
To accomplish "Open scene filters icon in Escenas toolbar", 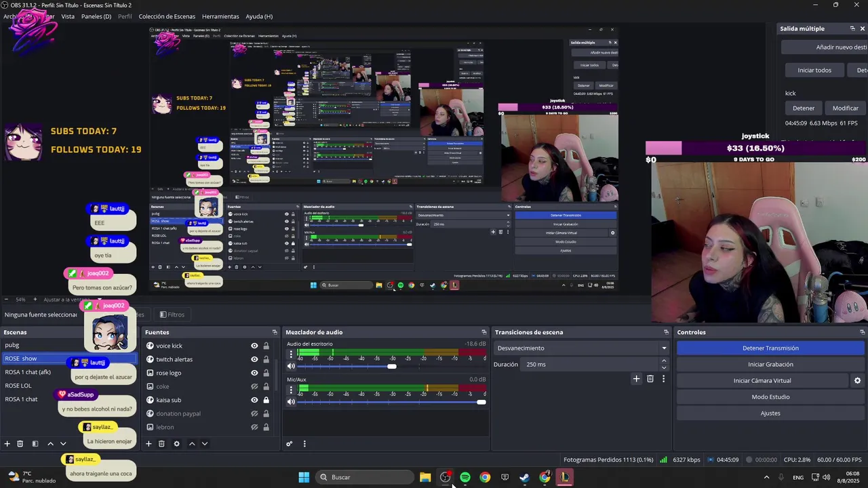I will point(35,444).
